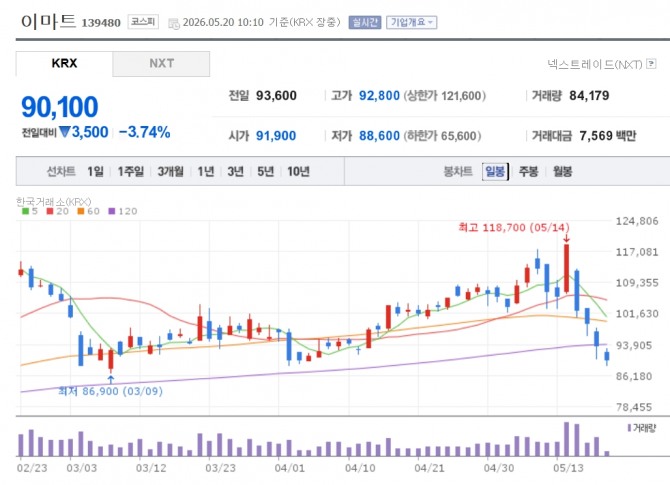Viewport: 670px width, 485px height.
Task: Click the green 5-day average legend swatch
Action: point(25,211)
